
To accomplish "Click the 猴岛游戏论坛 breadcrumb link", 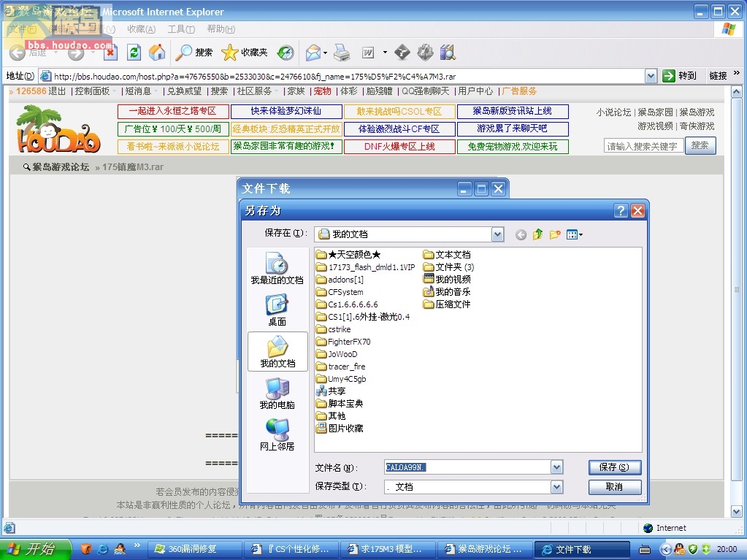I will coord(61,166).
